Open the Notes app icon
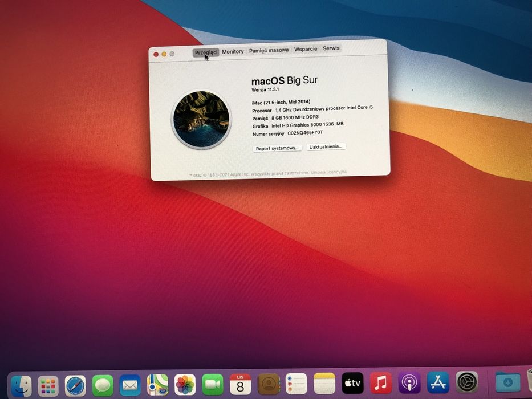 (324, 384)
